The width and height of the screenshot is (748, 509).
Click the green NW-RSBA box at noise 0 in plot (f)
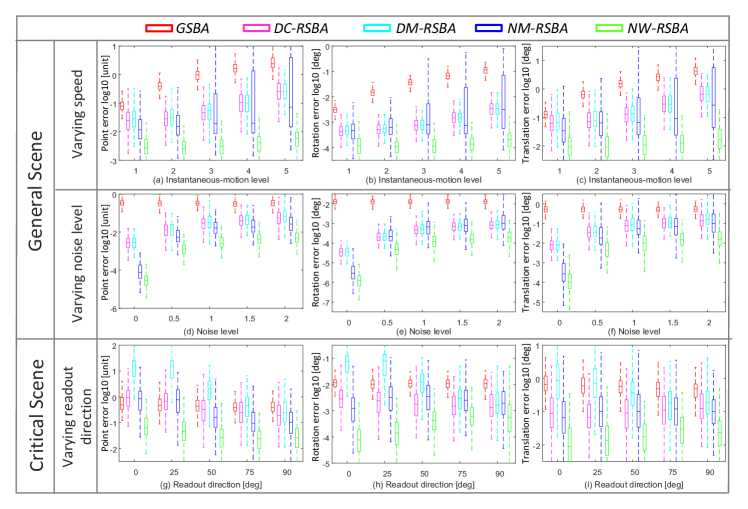pyautogui.click(x=569, y=281)
